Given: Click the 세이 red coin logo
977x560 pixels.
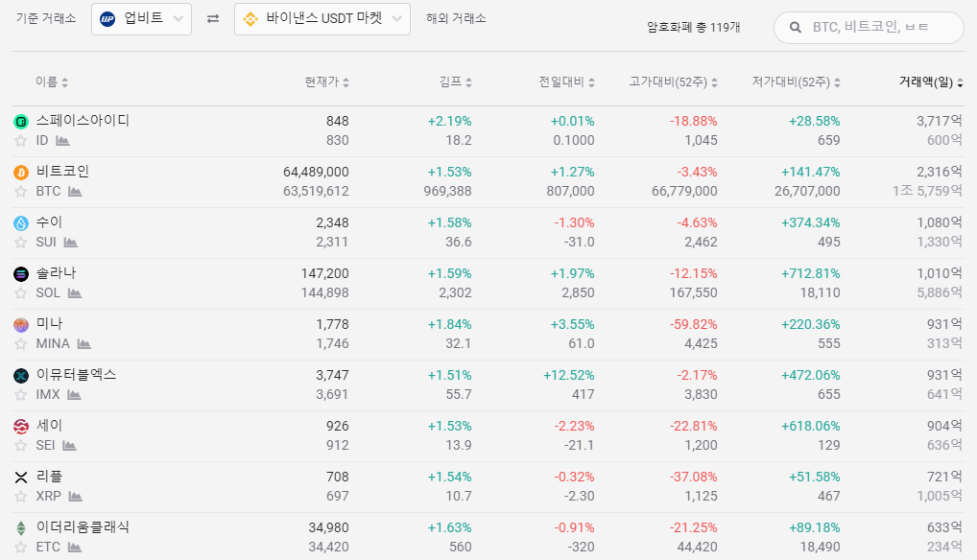Looking at the screenshot, I should tap(21, 426).
